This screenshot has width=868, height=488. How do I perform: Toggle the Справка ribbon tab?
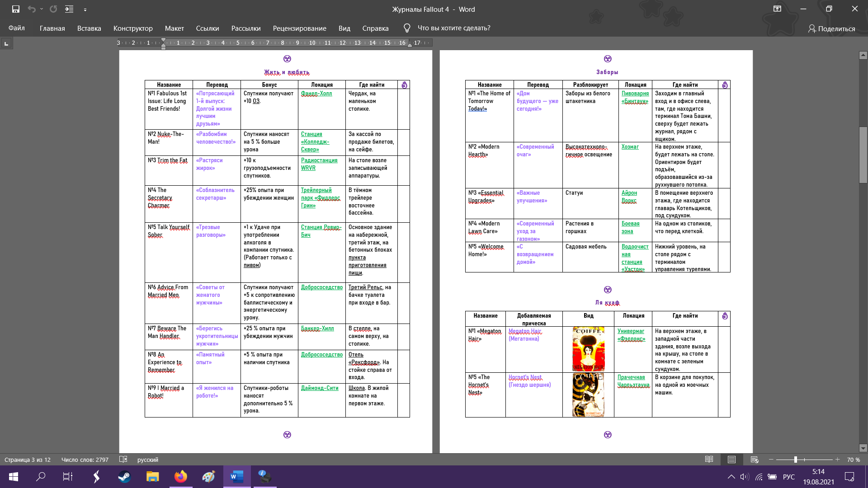pyautogui.click(x=375, y=28)
